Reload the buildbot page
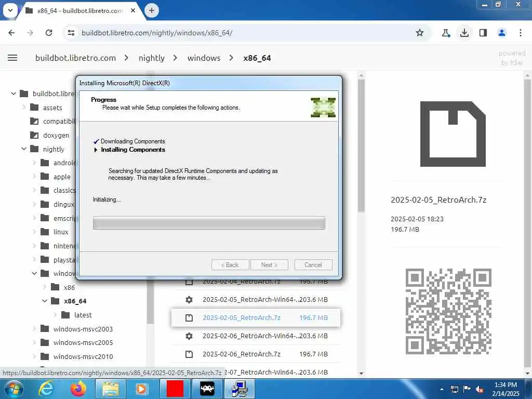532x399 pixels. [49, 33]
